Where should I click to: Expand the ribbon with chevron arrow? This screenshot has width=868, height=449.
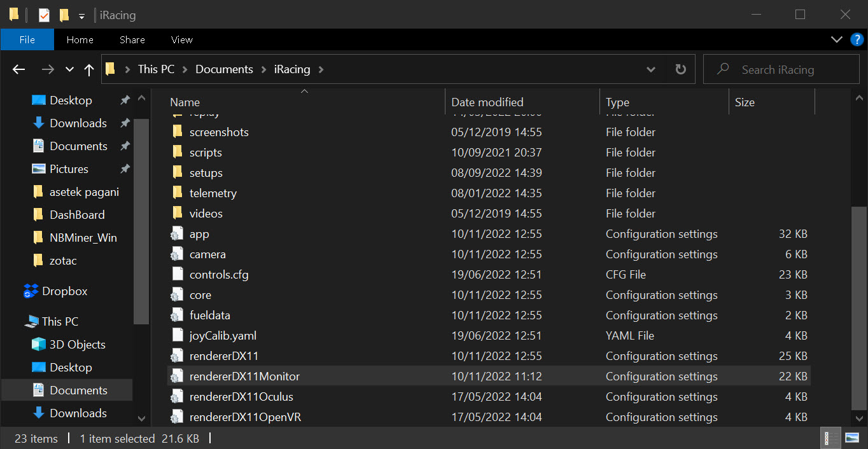[x=837, y=39]
